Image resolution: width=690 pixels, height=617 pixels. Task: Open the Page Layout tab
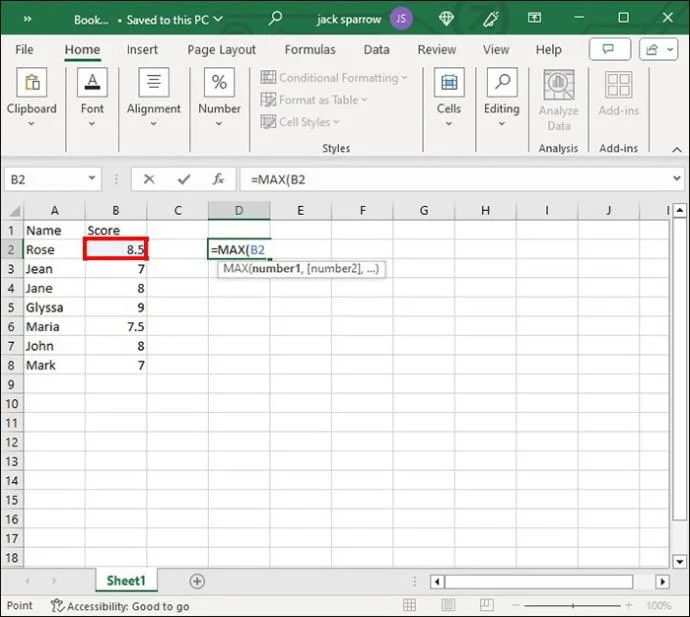tap(221, 50)
